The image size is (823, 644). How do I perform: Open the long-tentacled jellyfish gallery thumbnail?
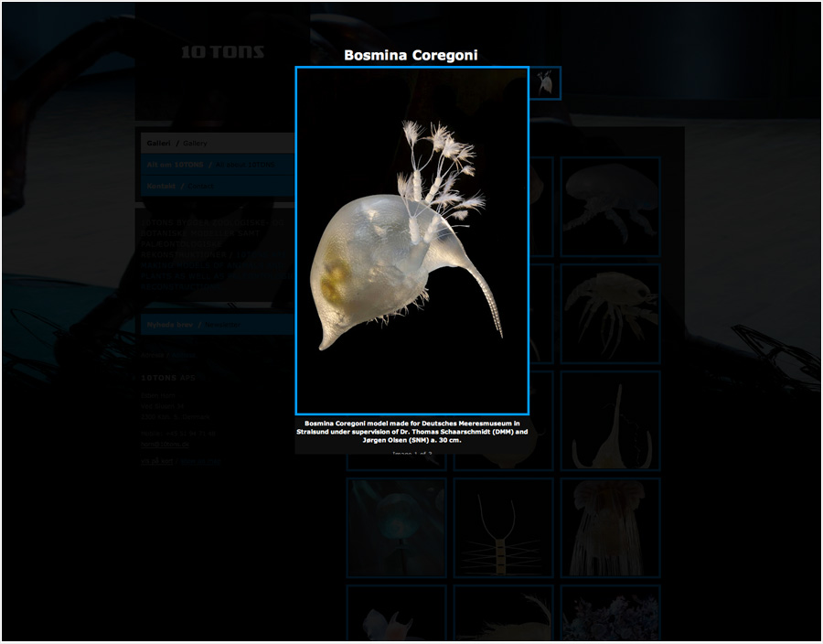pyautogui.click(x=611, y=528)
